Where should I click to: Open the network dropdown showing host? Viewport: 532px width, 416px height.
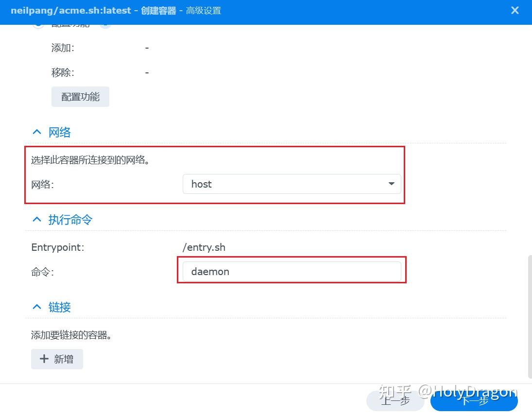292,184
